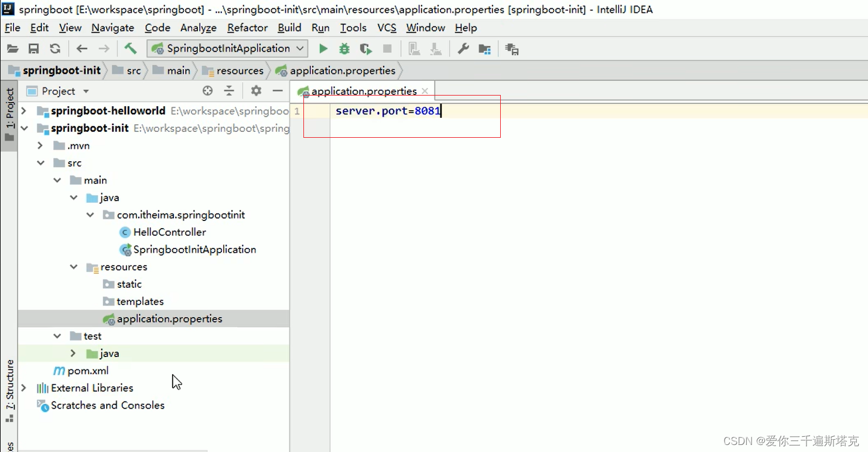
Task: Click the server.port=8081 line in editor
Action: (388, 111)
